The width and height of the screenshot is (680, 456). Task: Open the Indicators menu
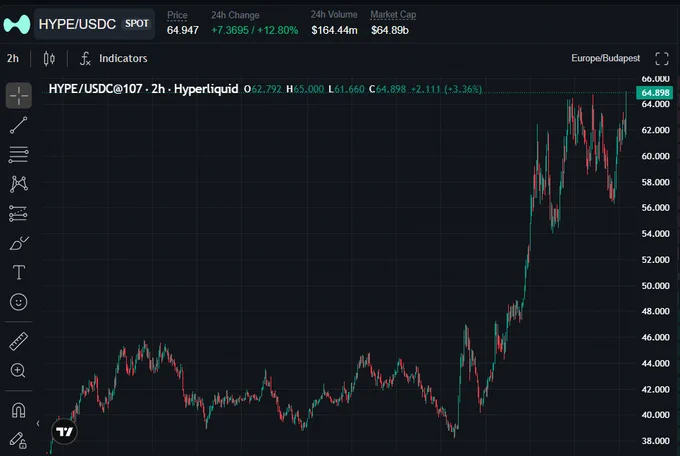114,58
